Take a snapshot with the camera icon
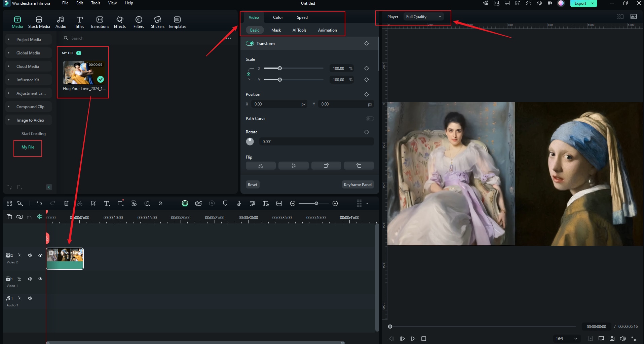Image resolution: width=644 pixels, height=344 pixels. tap(612, 339)
